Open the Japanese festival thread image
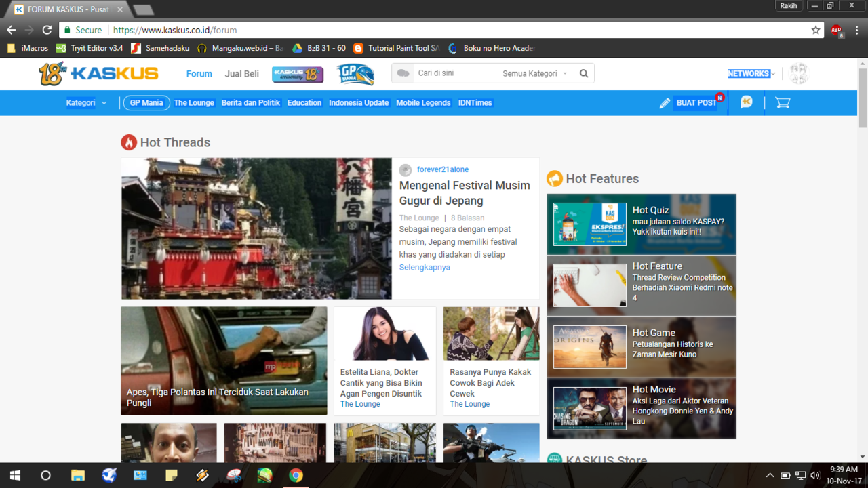Screen dimensions: 868x488 pyautogui.click(x=256, y=228)
